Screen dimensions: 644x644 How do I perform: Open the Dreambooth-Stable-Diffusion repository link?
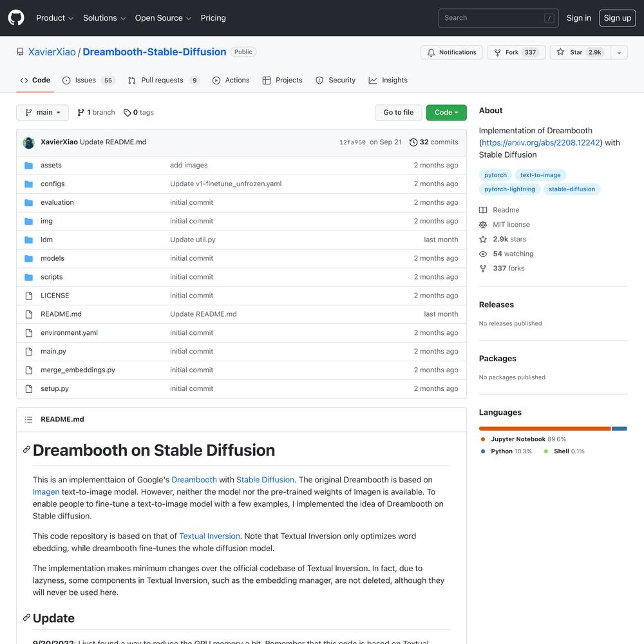pyautogui.click(x=155, y=52)
